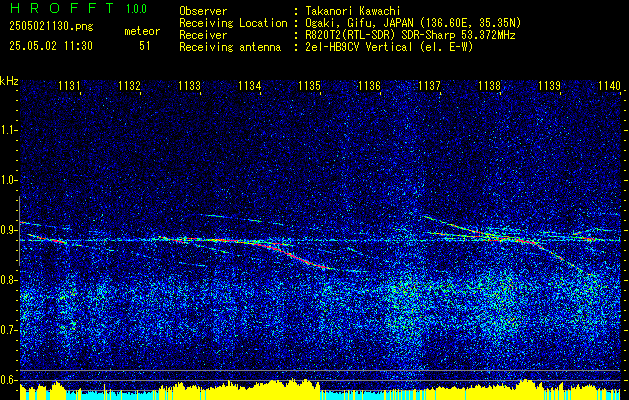The image size is (629, 400).
Task: Click the 0.6 kHz axis label
Action: (8, 380)
